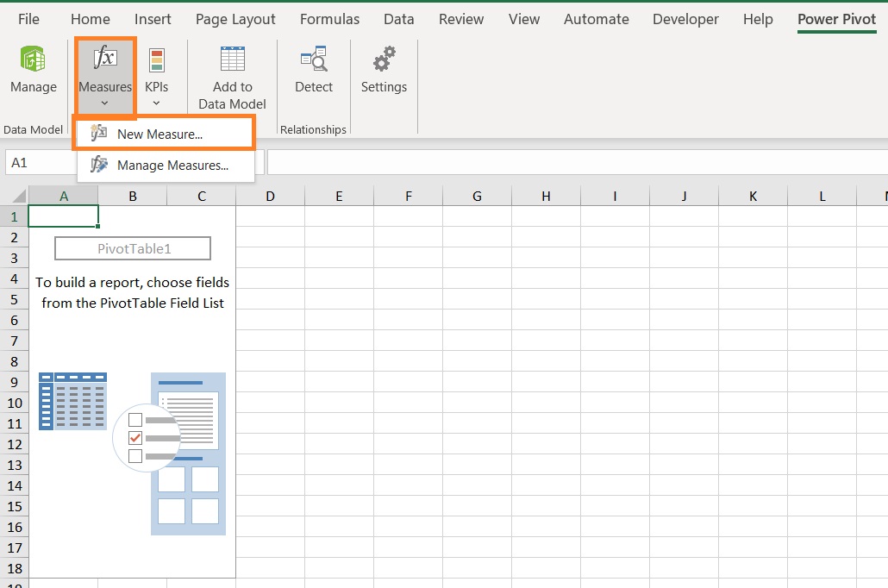Switch to the Home tab
This screenshot has height=588, width=888.
90,19
